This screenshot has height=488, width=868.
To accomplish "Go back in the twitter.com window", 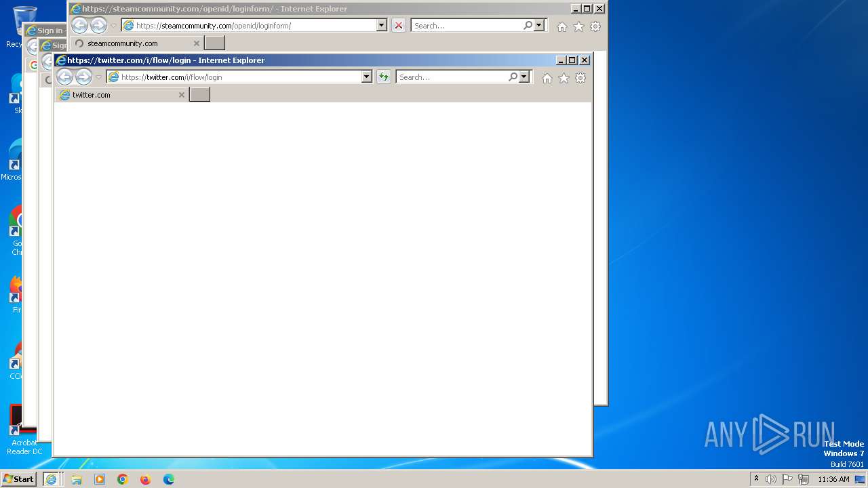I will [x=64, y=77].
